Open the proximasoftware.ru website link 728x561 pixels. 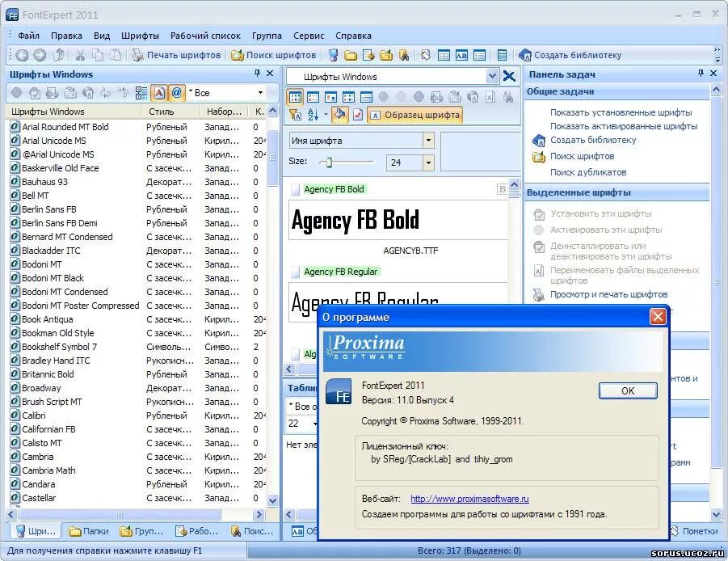(469, 499)
